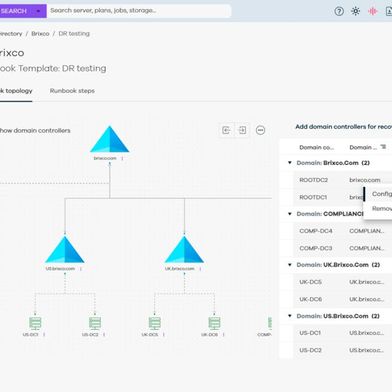Click the Domain column filter icon
This screenshot has height=392, width=392.
coord(383,147)
